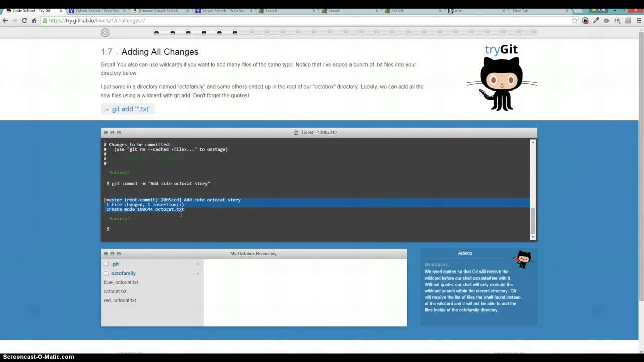Go to the browser home page icon
The image size is (644, 362).
tap(34, 21)
